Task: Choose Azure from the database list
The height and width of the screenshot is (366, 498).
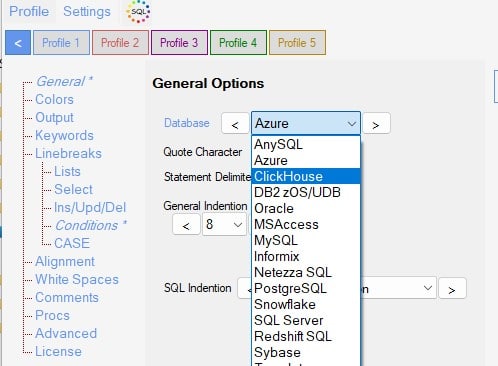Action: (x=306, y=160)
